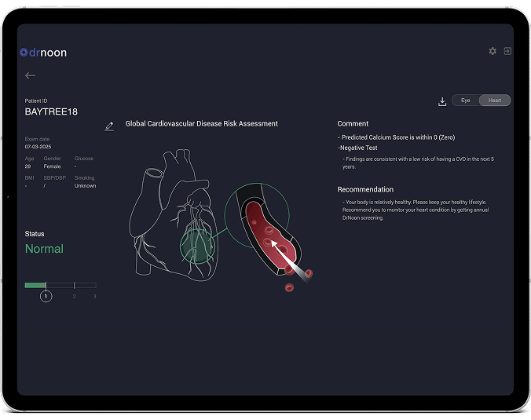Click the Normal status text
This screenshot has width=531, height=420.
44,249
